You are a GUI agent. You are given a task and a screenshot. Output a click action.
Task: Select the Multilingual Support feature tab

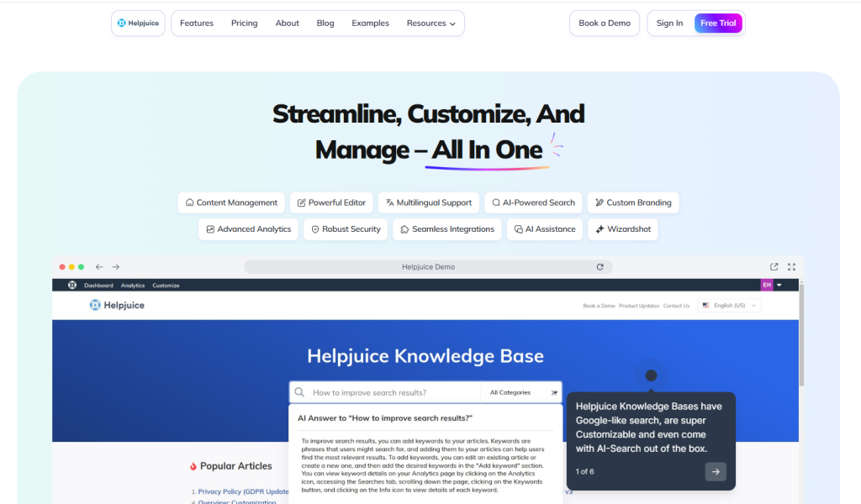[x=428, y=202]
